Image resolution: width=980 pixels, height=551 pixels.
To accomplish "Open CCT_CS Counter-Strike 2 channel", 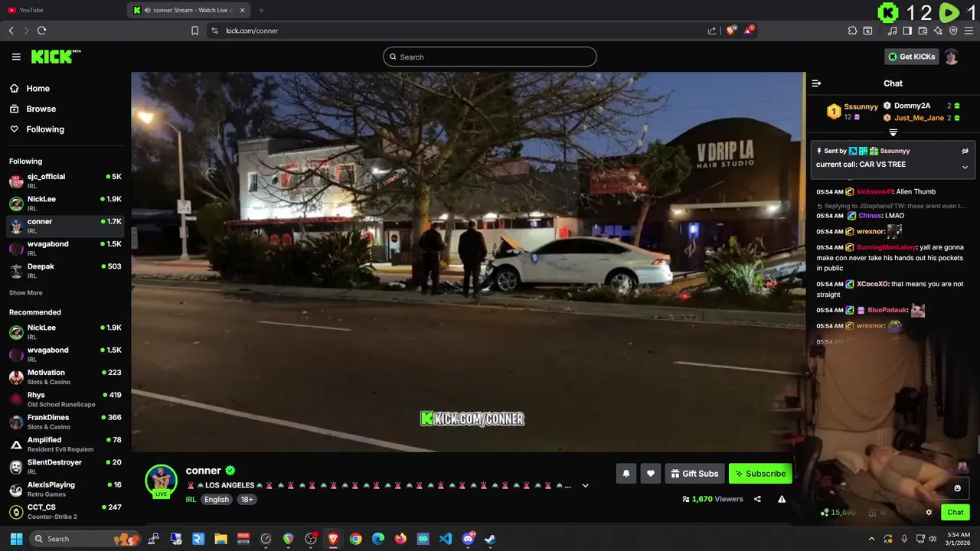I will [65, 512].
